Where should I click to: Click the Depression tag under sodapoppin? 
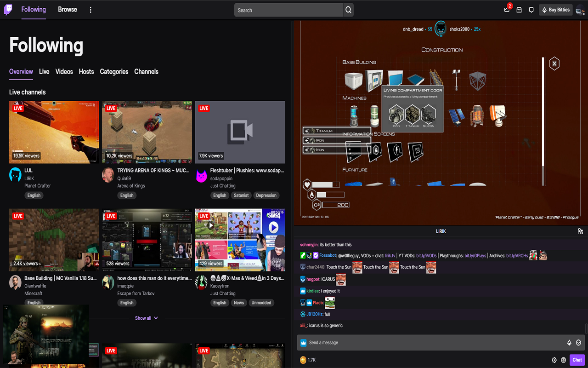tap(266, 195)
